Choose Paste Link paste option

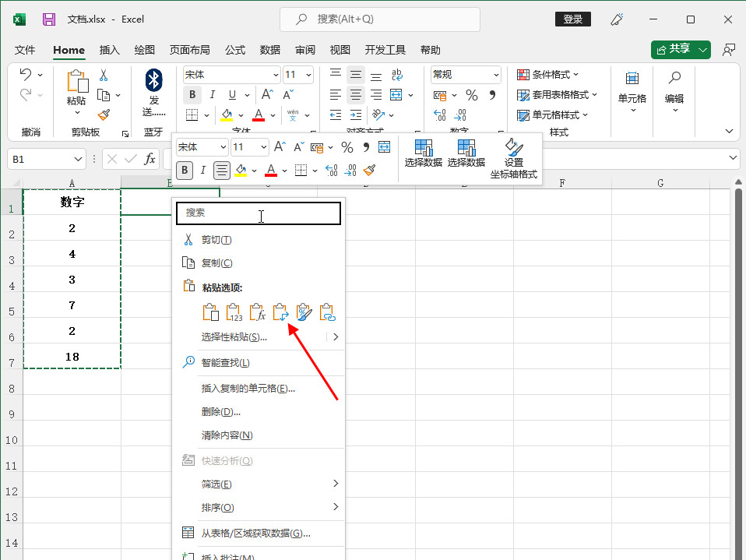pyautogui.click(x=327, y=312)
